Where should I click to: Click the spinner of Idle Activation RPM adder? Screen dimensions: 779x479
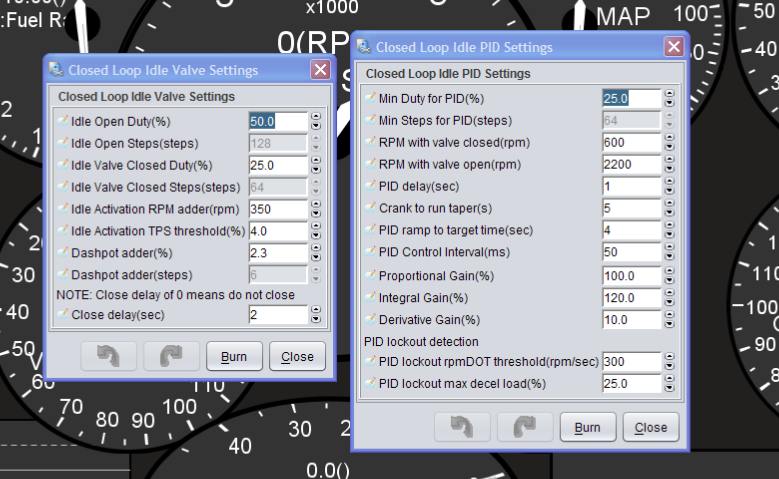[x=315, y=209]
